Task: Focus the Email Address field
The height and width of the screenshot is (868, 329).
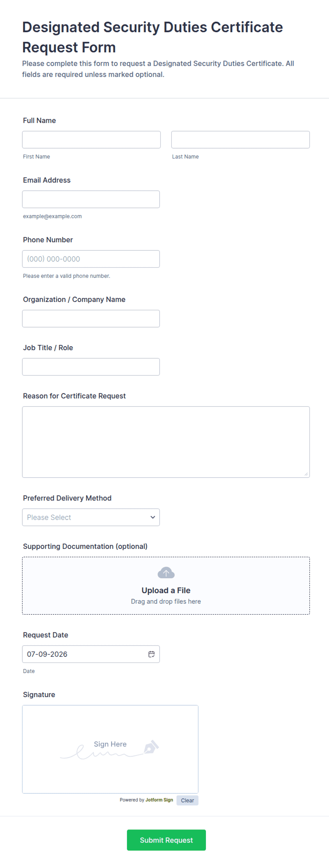Action: (91, 199)
